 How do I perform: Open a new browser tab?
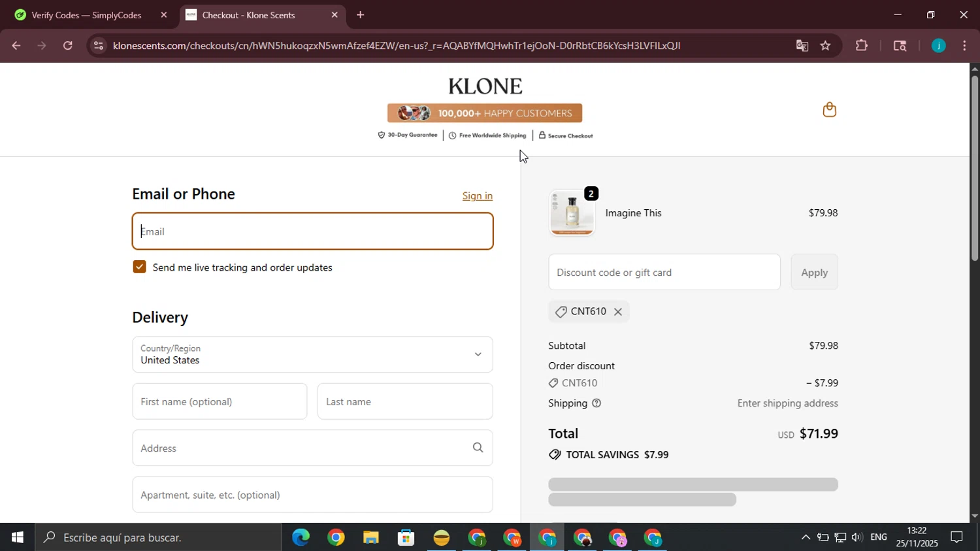[360, 14]
